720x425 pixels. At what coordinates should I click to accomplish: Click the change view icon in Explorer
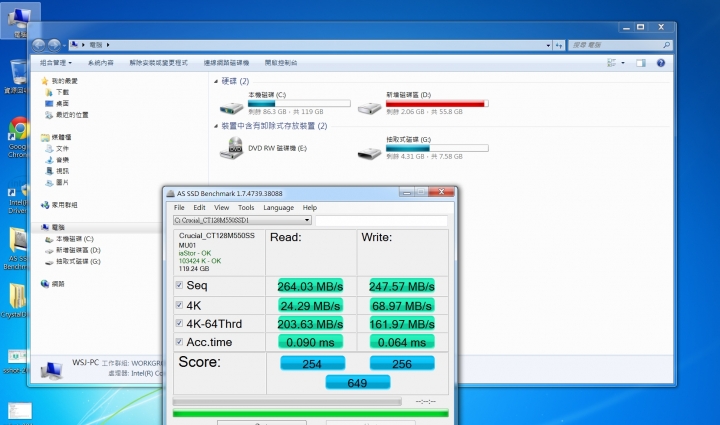pyautogui.click(x=612, y=63)
